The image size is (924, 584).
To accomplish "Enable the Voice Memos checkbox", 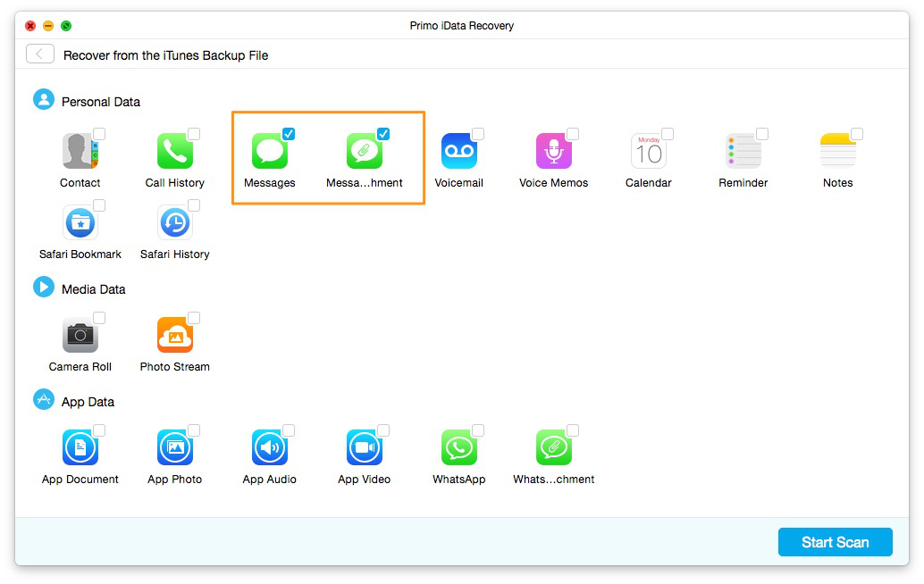I will tap(573, 134).
